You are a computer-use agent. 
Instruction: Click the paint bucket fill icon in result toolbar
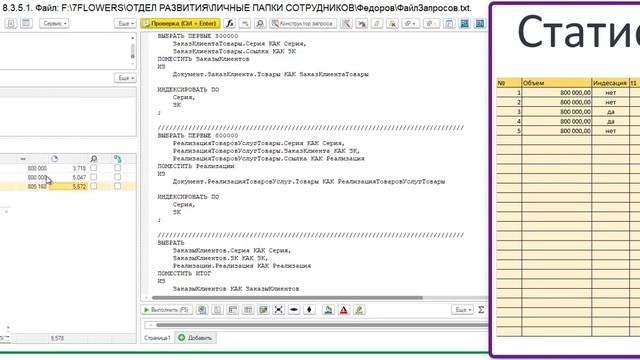click(328, 310)
